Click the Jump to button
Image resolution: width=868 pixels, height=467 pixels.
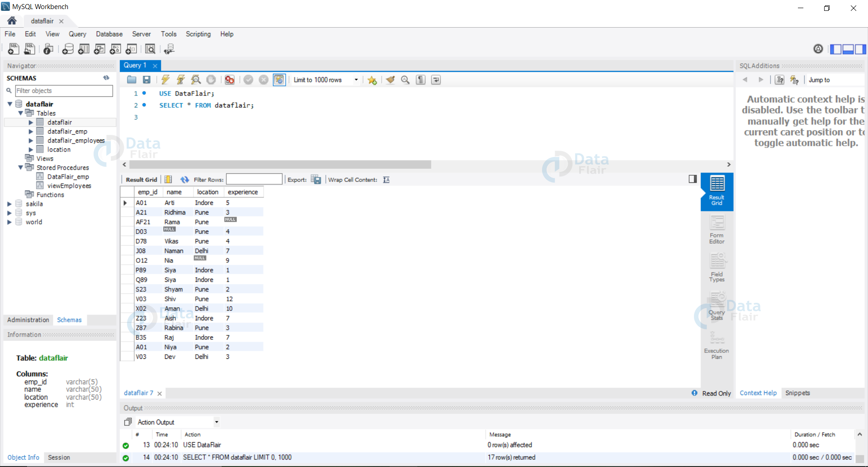(819, 80)
